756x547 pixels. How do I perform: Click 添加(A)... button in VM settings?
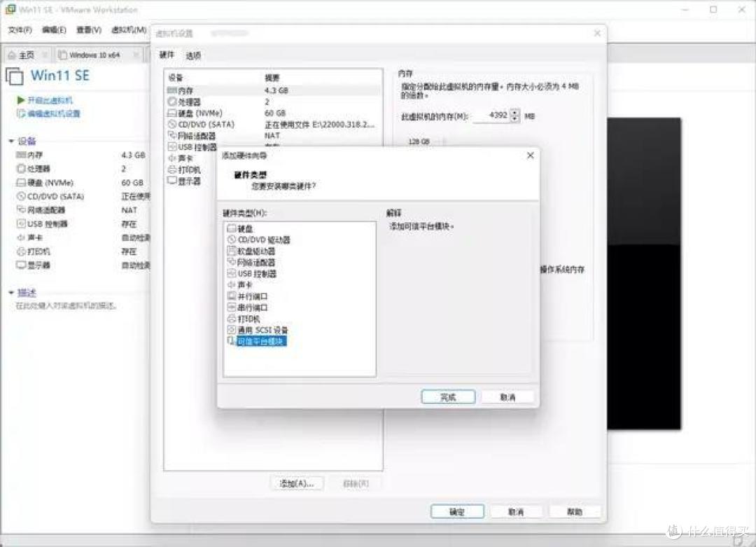(x=297, y=483)
